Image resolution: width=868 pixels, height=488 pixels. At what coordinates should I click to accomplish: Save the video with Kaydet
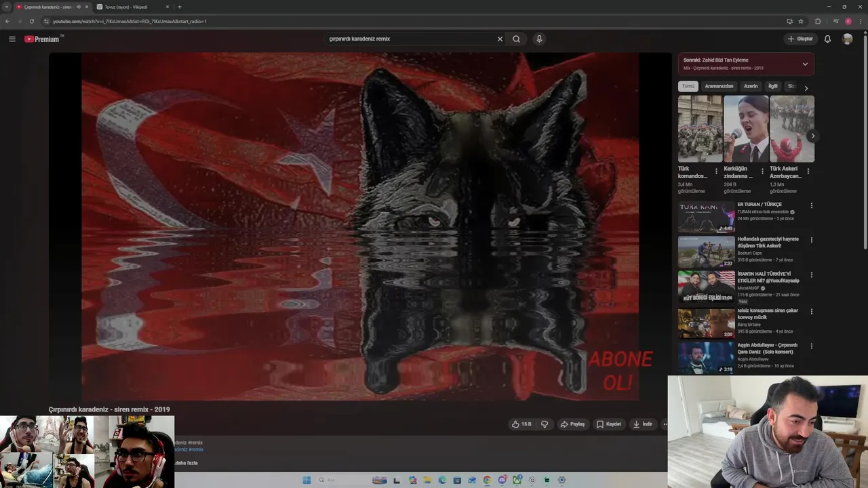(608, 424)
